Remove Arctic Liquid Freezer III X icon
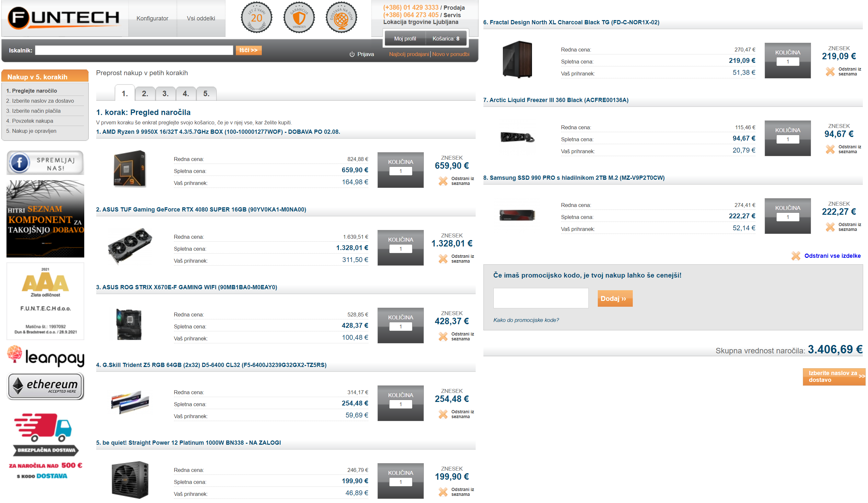 click(830, 149)
